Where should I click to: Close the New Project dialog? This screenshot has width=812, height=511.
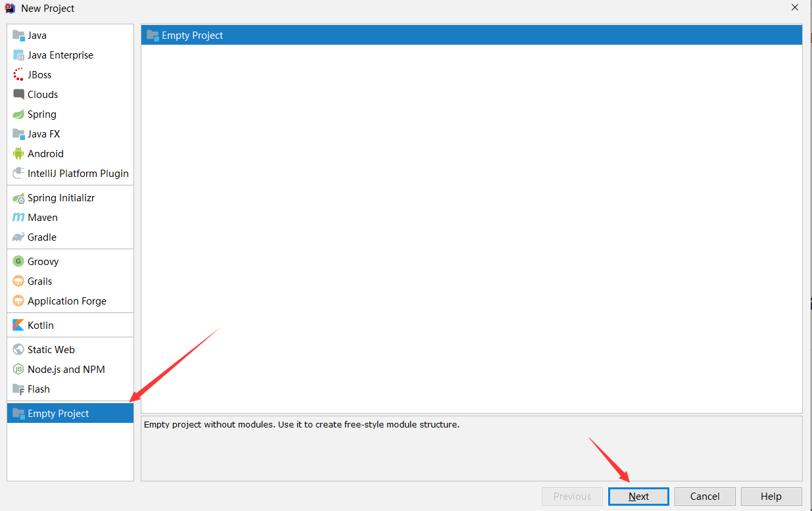point(795,8)
